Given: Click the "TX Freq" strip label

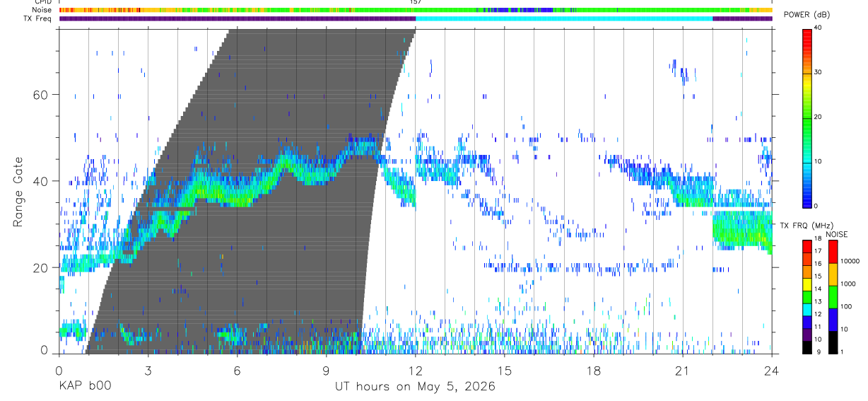Looking at the screenshot, I should pyautogui.click(x=37, y=18).
